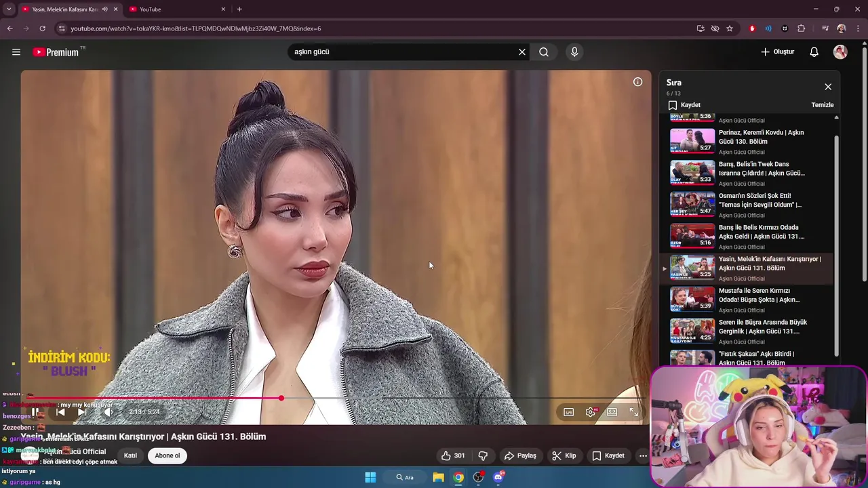Clear the search box with the X icon
The height and width of the screenshot is (488, 868).
tap(522, 52)
